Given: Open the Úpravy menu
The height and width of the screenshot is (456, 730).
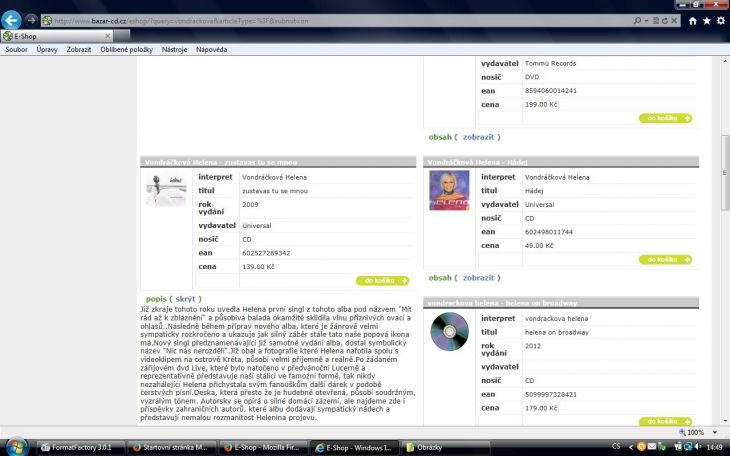Looking at the screenshot, I should click(x=47, y=49).
